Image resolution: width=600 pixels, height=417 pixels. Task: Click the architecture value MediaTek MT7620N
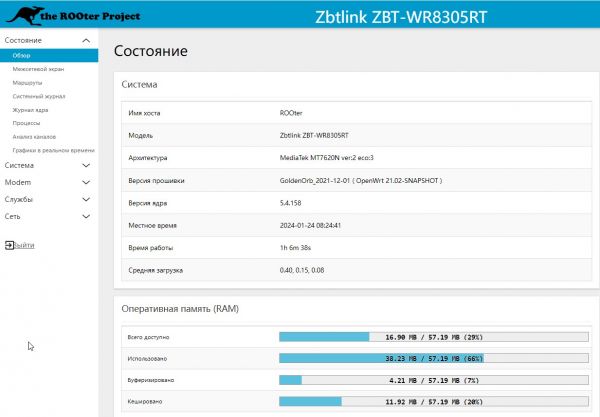click(326, 158)
